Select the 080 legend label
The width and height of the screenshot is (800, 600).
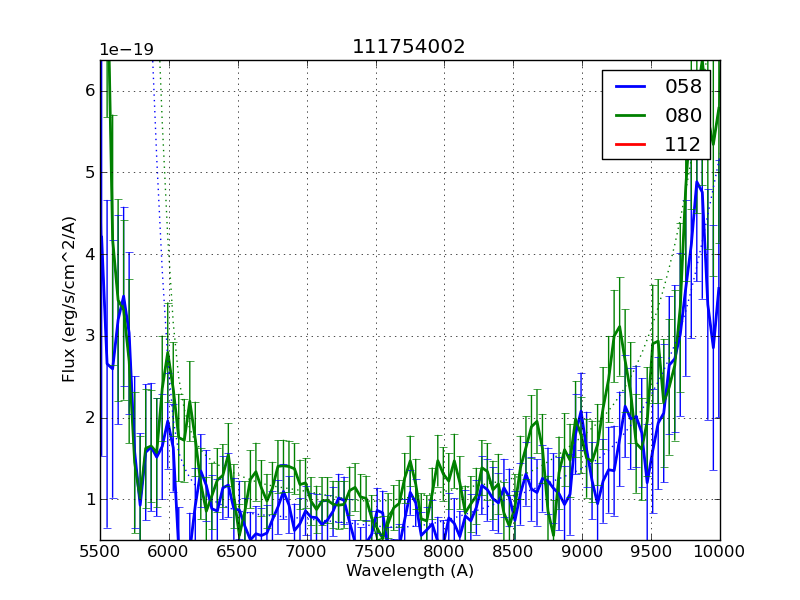(x=683, y=115)
